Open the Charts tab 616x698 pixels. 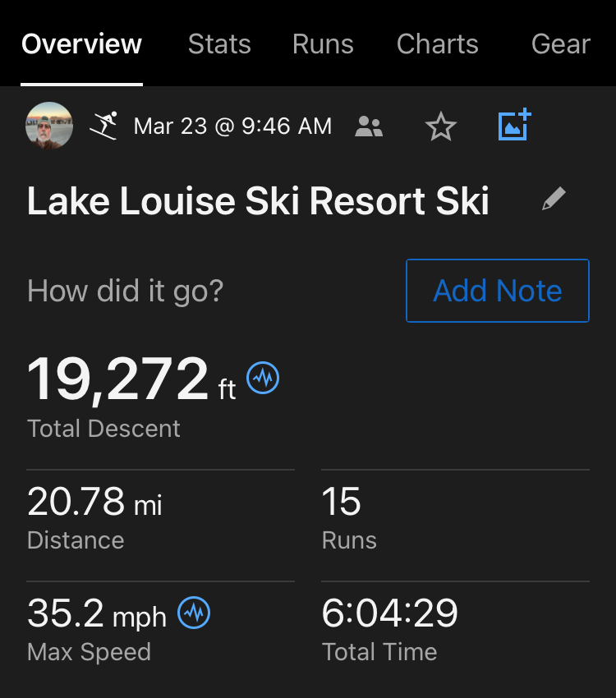click(x=437, y=44)
